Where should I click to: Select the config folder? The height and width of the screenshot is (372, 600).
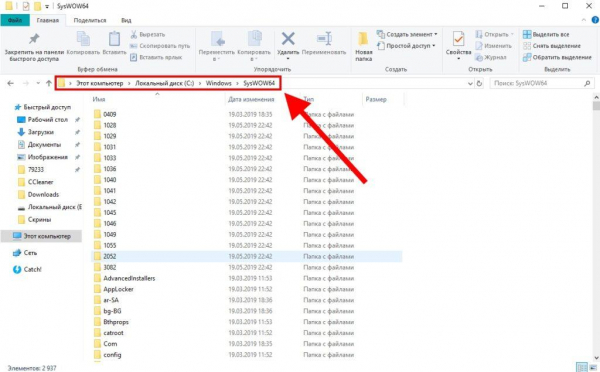[x=107, y=355]
